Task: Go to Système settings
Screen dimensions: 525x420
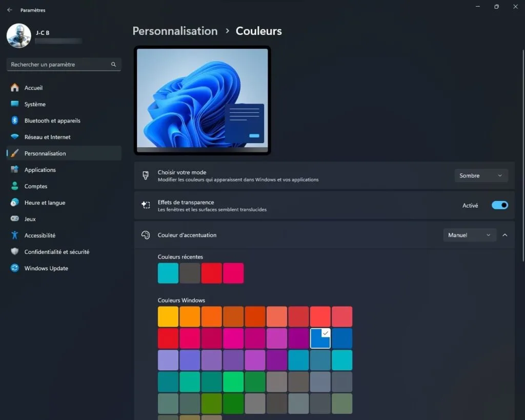Action: click(x=64, y=104)
